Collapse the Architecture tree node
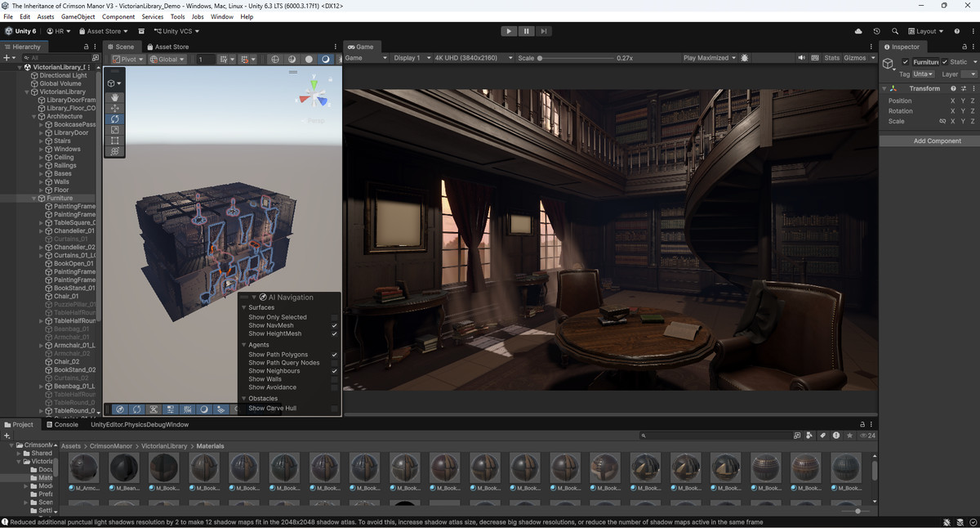The image size is (980, 528). (34, 116)
